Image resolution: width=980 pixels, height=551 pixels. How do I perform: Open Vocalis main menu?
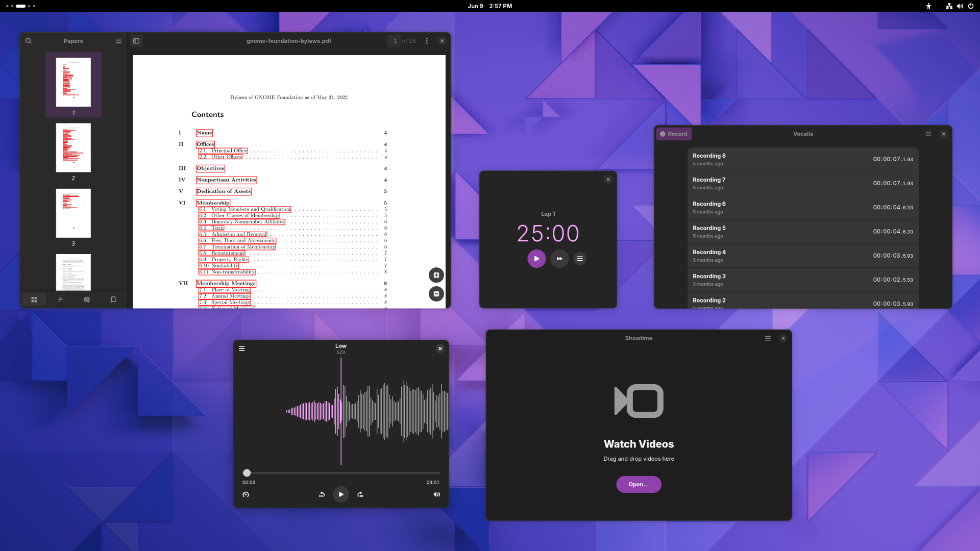pyautogui.click(x=928, y=134)
